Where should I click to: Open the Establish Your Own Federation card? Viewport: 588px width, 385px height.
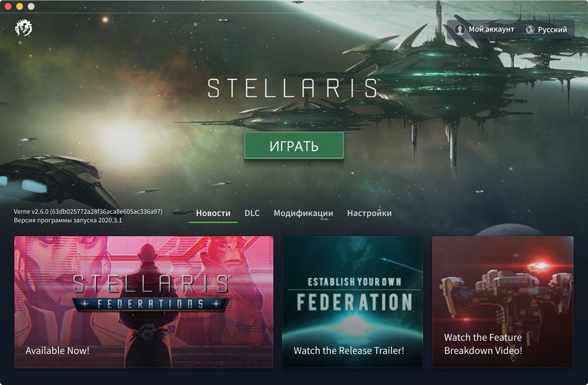tap(352, 302)
